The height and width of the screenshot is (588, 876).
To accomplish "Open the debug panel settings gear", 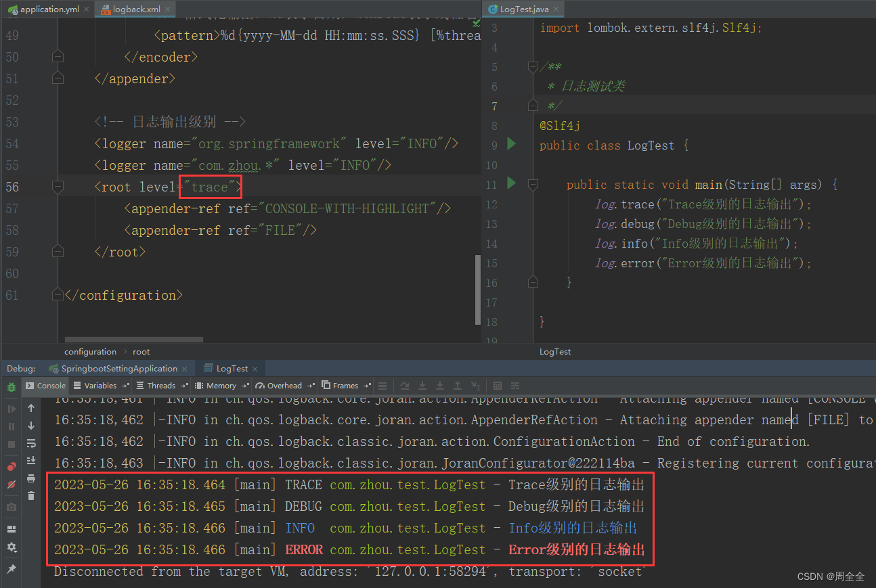I will click(12, 547).
